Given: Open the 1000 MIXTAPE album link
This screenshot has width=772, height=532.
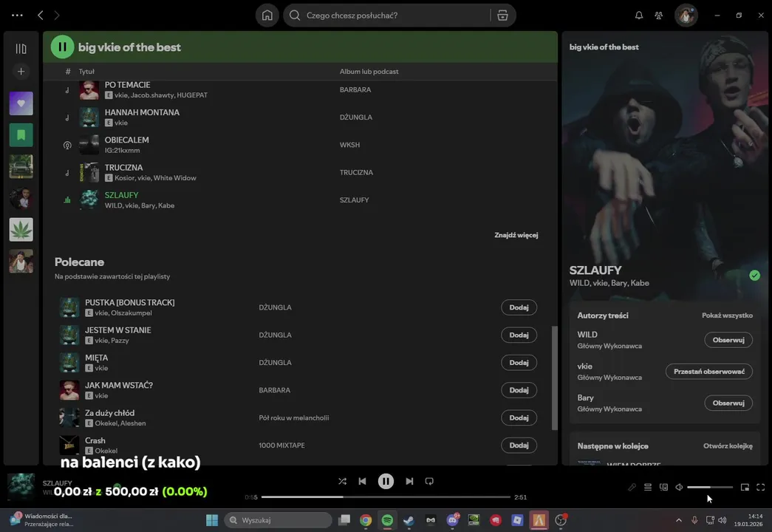Looking at the screenshot, I should coord(281,446).
